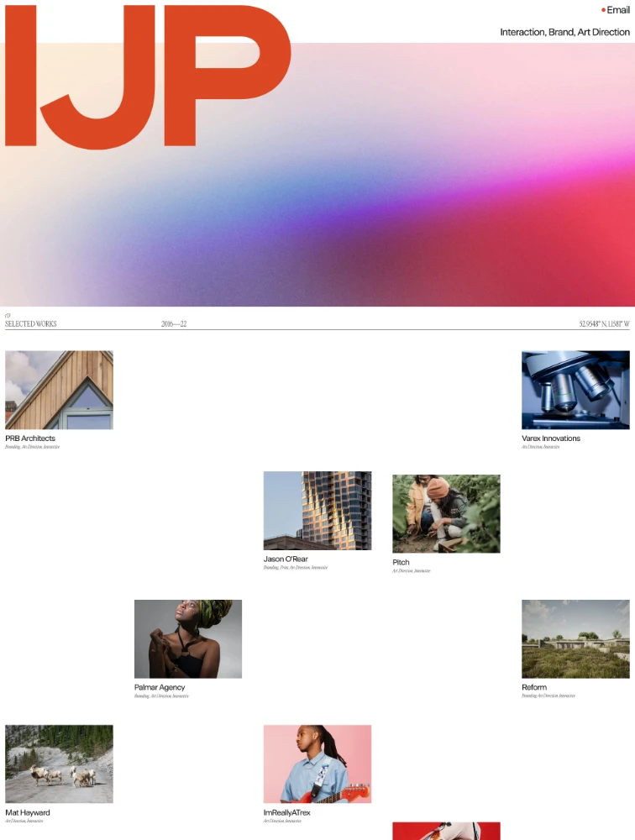Viewport: 635px width, 840px height.
Task: Click the Selected Works section heading
Action: pyautogui.click(x=31, y=323)
